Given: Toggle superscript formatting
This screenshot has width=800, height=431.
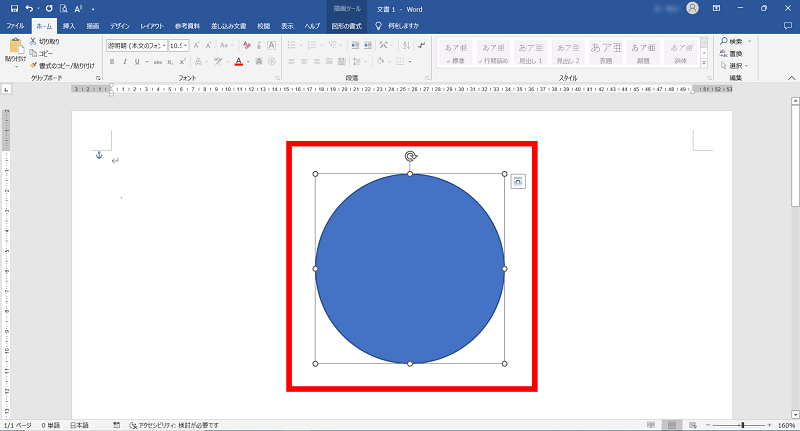Looking at the screenshot, I should pos(182,62).
